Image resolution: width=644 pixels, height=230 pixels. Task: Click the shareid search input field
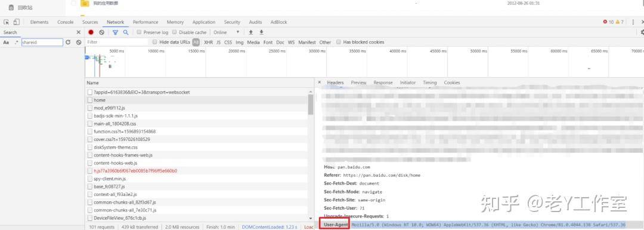coord(42,42)
